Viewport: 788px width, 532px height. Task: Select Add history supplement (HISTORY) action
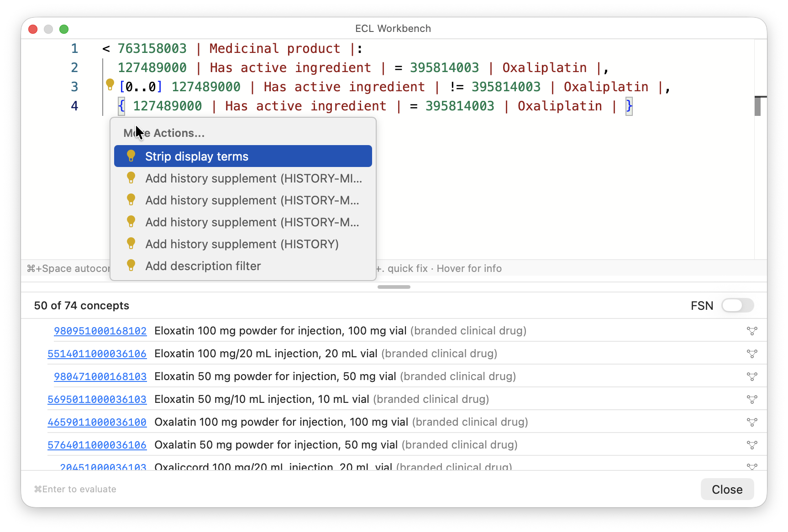click(x=242, y=244)
